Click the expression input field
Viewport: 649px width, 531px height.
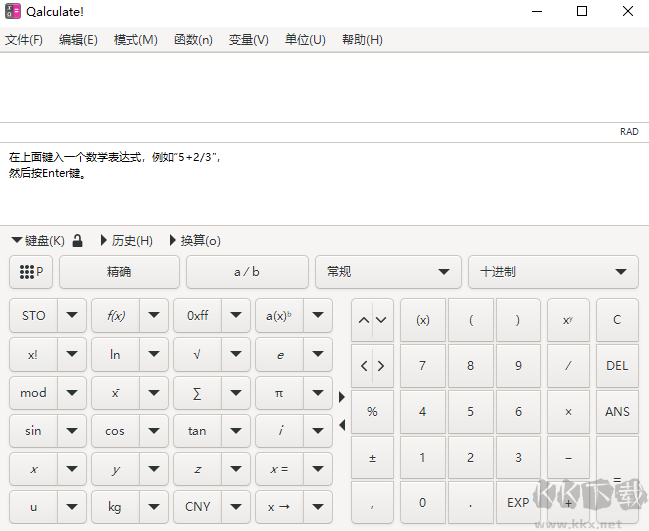coord(324,88)
